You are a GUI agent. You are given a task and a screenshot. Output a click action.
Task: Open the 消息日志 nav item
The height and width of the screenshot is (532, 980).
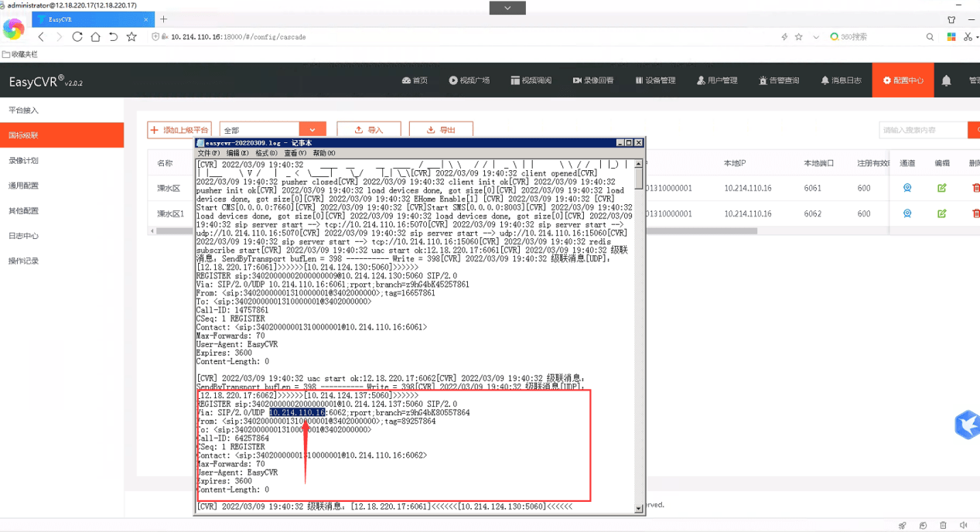tap(841, 80)
